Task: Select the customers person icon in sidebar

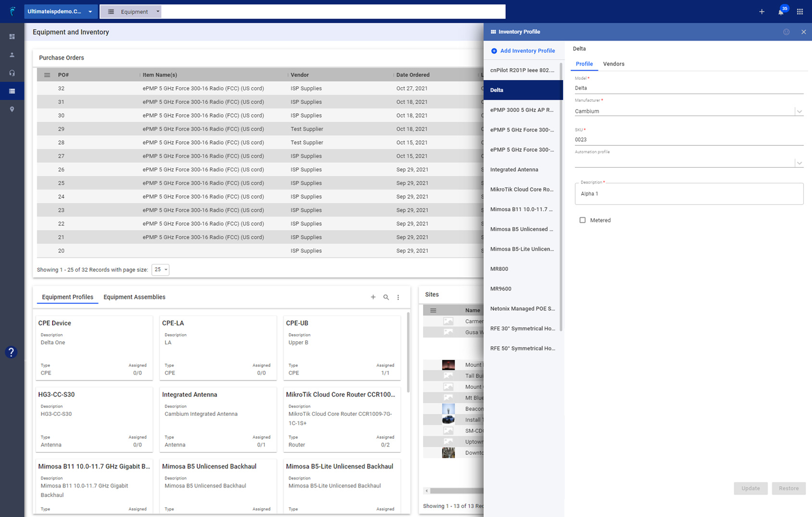Action: click(x=12, y=55)
